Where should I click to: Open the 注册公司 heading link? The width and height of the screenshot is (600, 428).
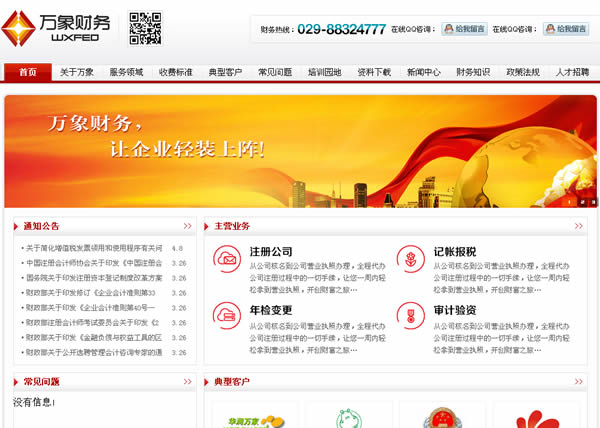(x=270, y=251)
